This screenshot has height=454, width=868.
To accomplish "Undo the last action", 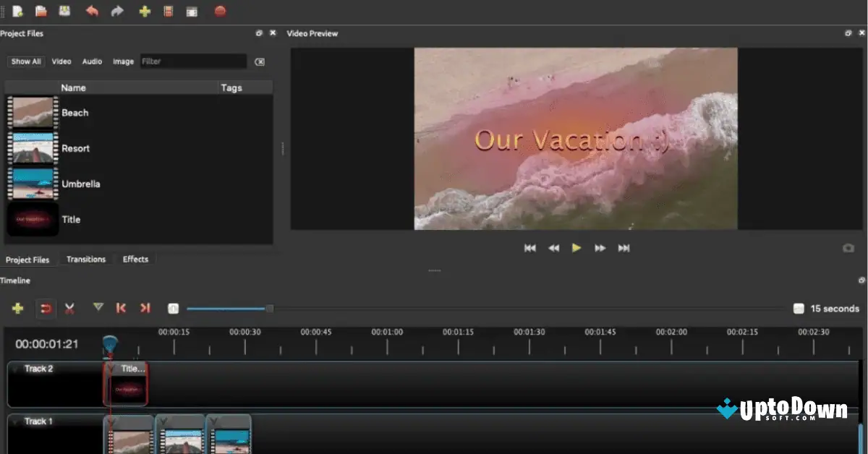I will (91, 11).
